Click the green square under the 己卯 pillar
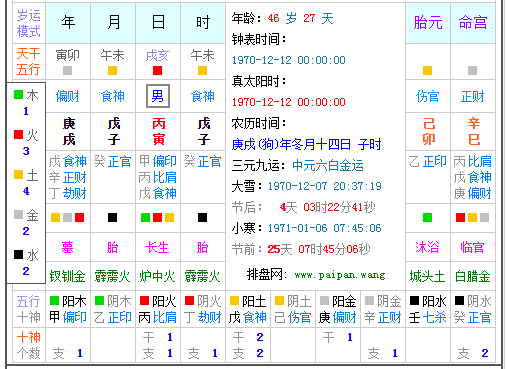 427,217
